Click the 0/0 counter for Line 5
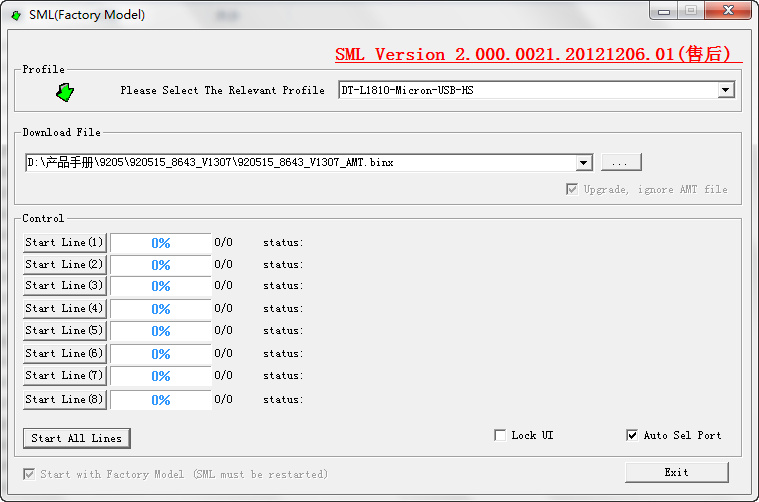The height and width of the screenshot is (502, 759). pyautogui.click(x=224, y=330)
